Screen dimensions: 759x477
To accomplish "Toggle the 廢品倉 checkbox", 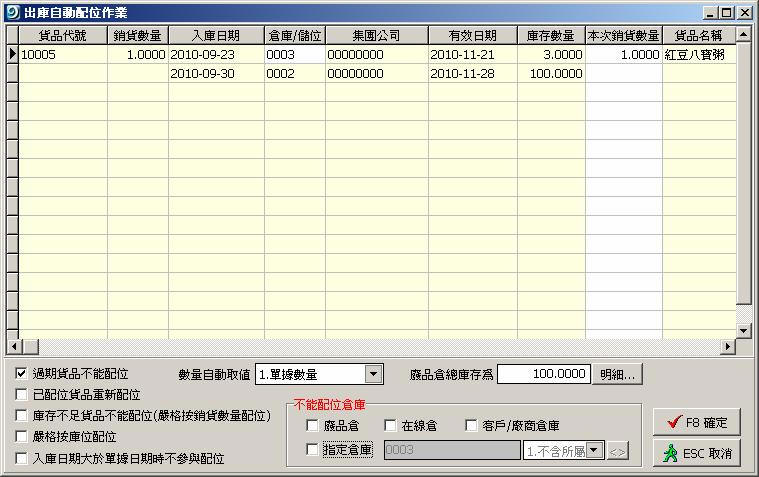I will [x=313, y=426].
